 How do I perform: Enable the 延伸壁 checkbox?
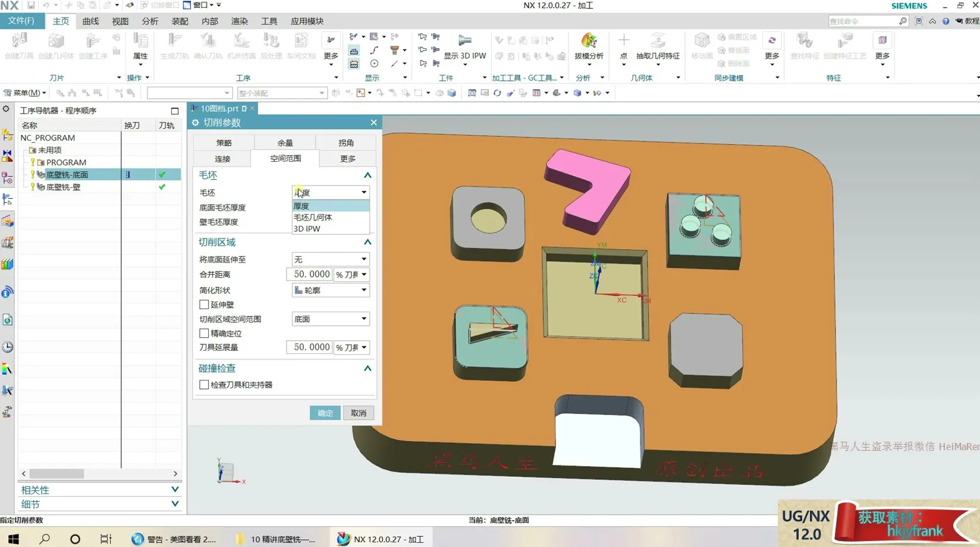(x=204, y=304)
